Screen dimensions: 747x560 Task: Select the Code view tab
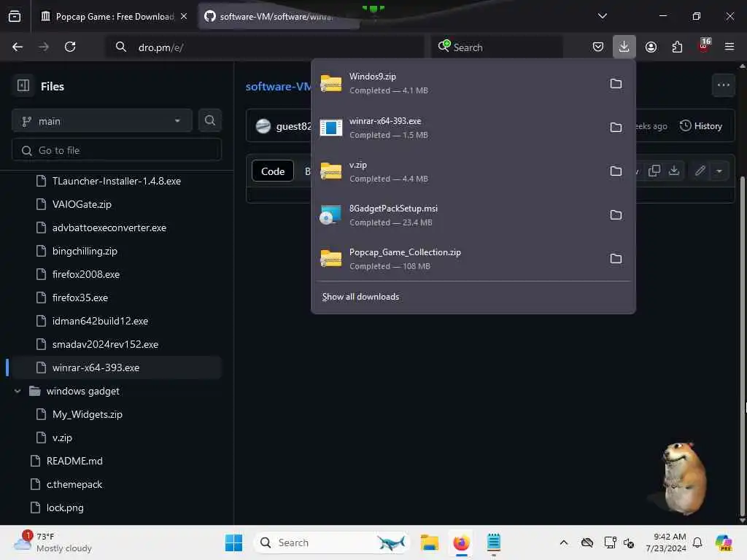(x=273, y=171)
